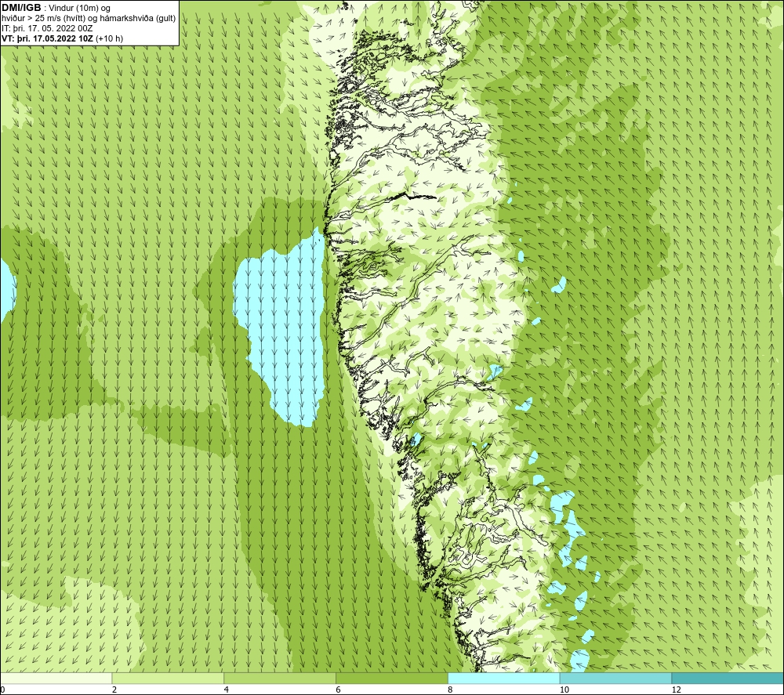Click the scale label '10'
This screenshot has height=695, width=784.
(564, 690)
